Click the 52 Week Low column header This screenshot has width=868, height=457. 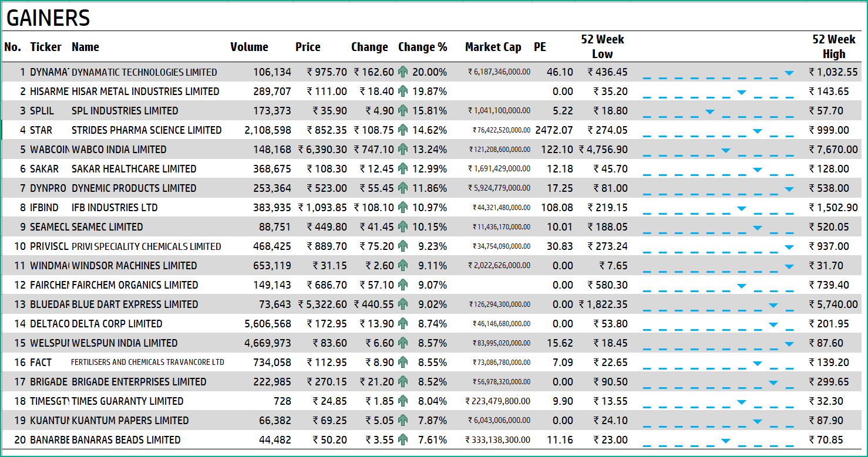(x=603, y=46)
